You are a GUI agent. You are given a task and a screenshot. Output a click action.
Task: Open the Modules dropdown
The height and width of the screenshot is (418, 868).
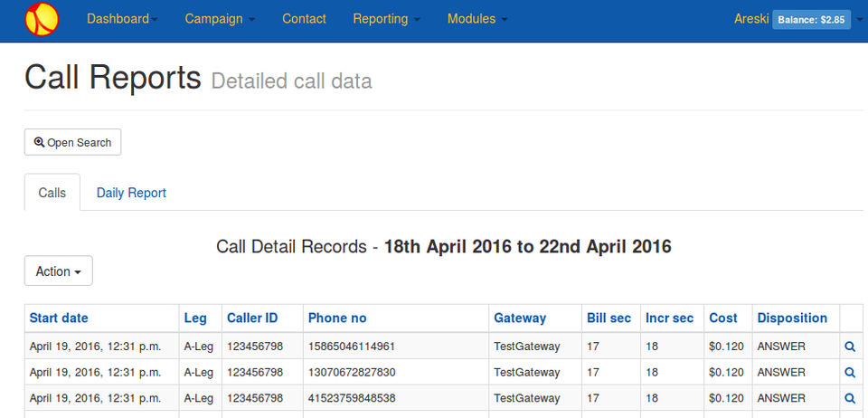[476, 19]
